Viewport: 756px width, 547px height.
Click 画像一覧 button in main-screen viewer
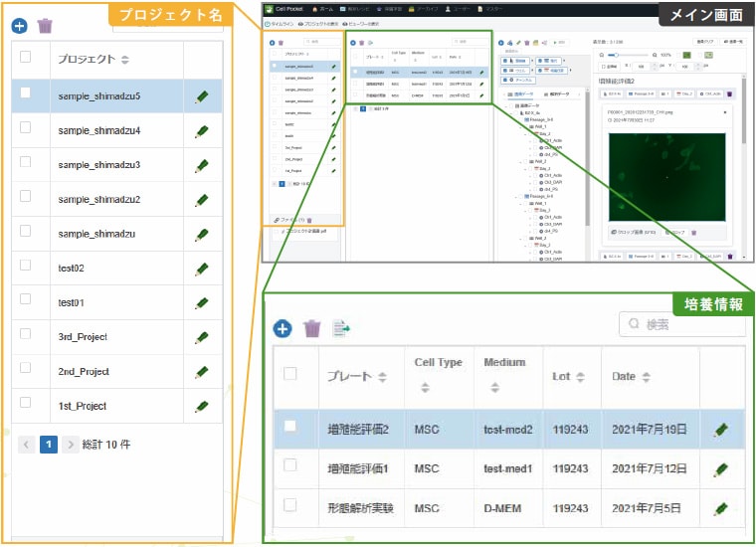[733, 42]
